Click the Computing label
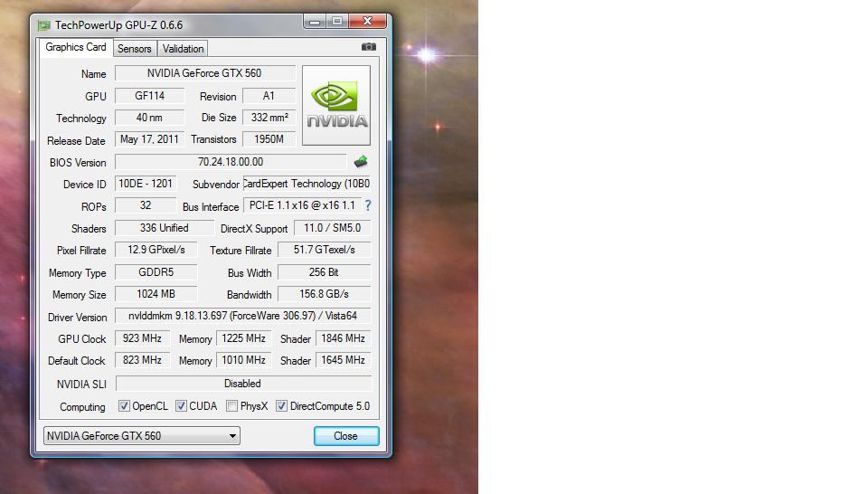 (x=82, y=407)
